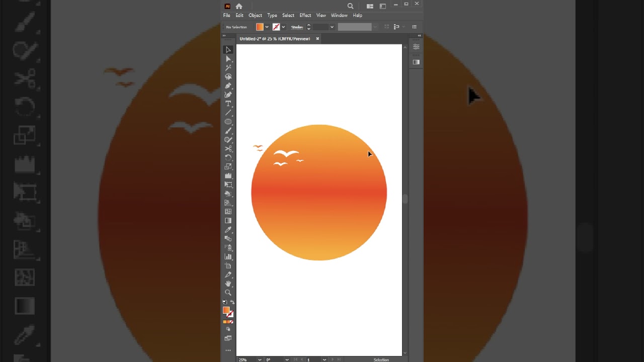This screenshot has height=362, width=644.
Task: Open the Arrange Documents icon
Action: click(370, 6)
